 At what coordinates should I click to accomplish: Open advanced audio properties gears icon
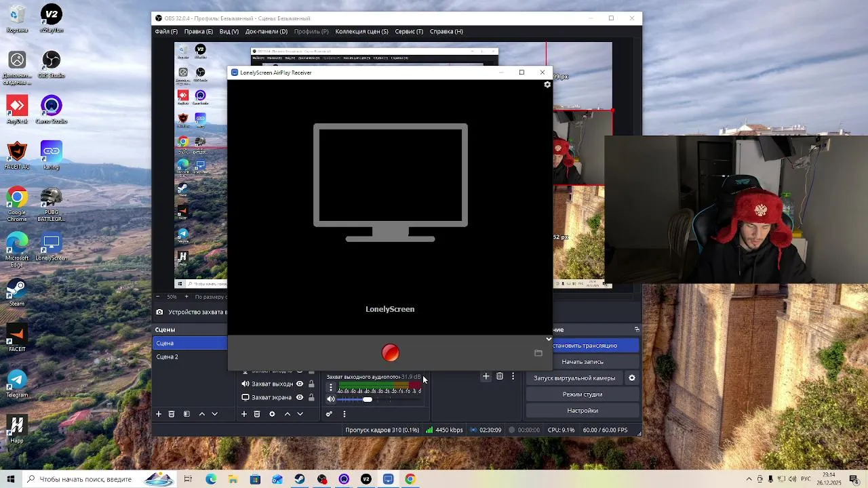coord(329,414)
